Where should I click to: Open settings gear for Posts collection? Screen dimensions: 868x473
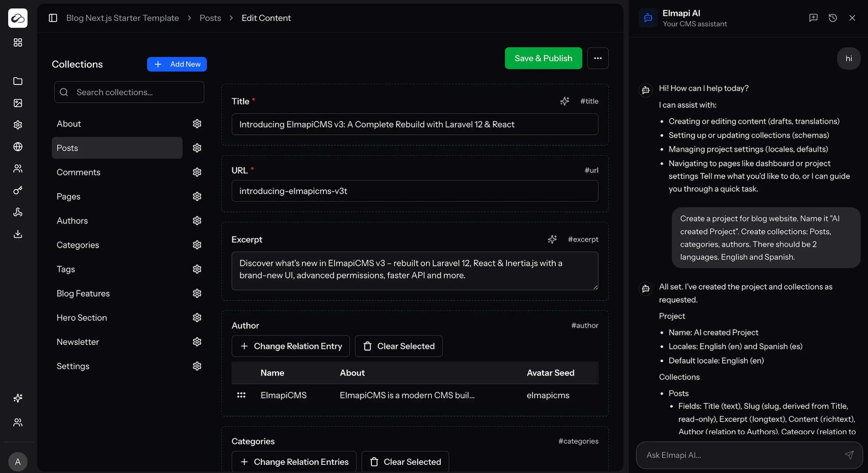click(x=197, y=148)
